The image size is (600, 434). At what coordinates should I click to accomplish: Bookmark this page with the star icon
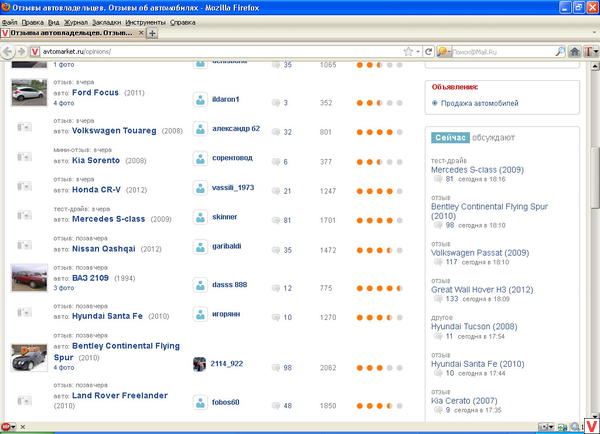[408, 51]
